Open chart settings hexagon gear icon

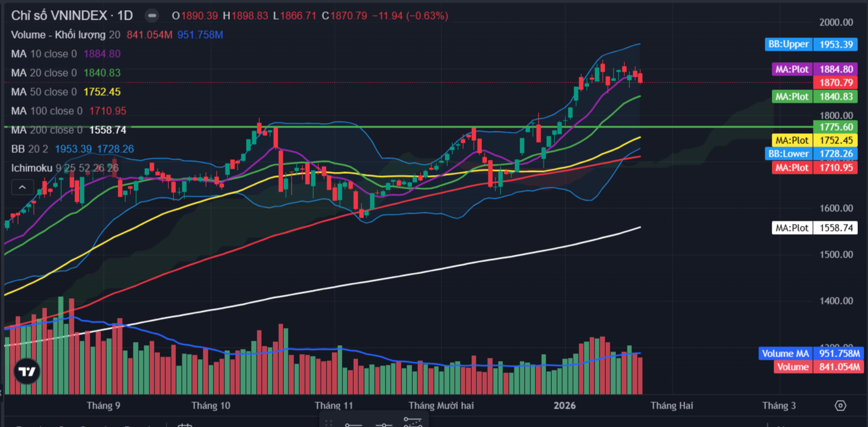point(841,405)
